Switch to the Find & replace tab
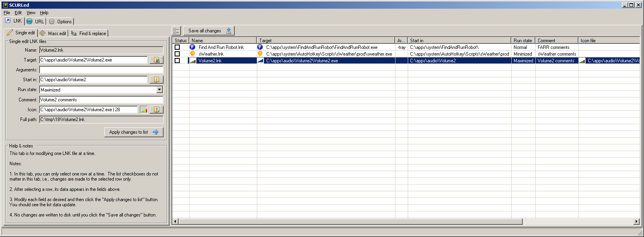Screen dimensions: 644x237 (x=89, y=34)
